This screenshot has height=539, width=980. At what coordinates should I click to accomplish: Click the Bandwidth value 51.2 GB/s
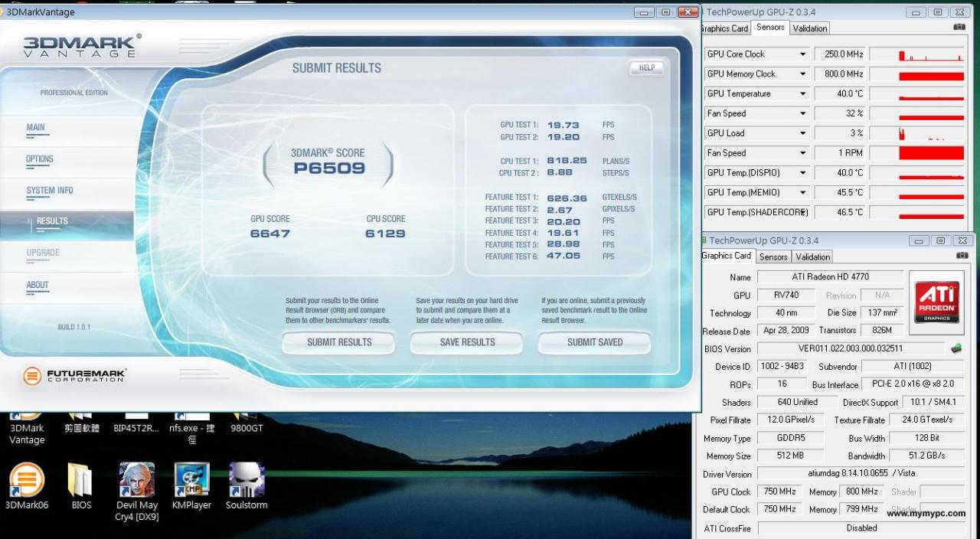click(x=928, y=456)
